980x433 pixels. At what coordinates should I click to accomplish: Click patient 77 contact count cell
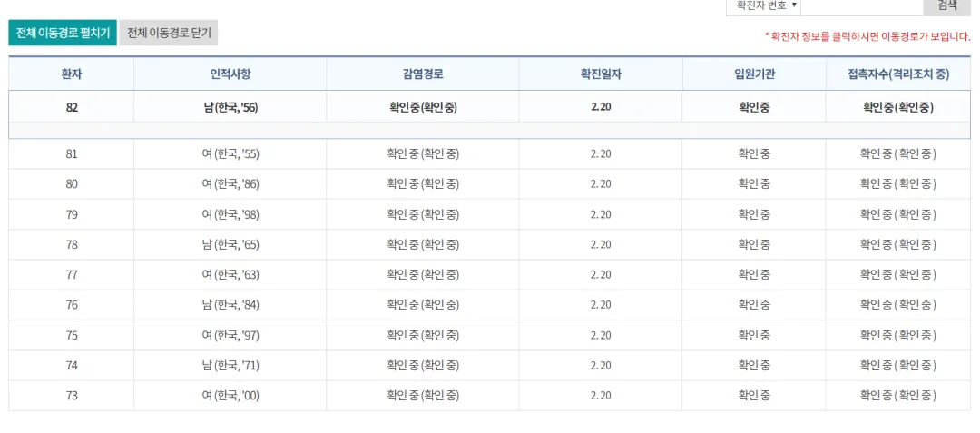[898, 274]
